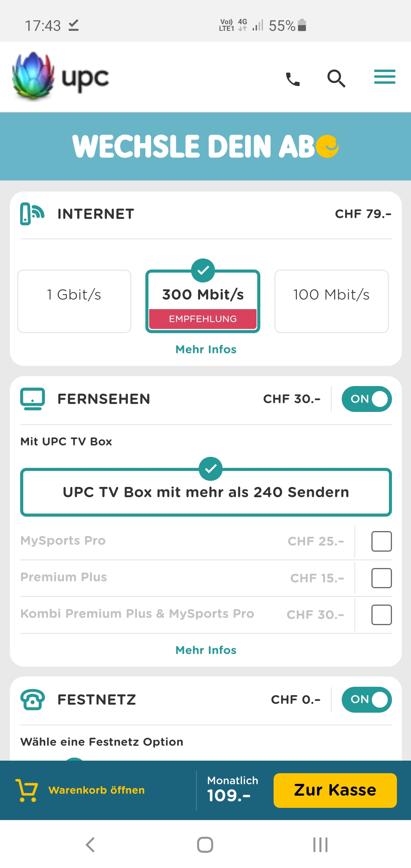Choose the 100 Mbit/s speed option

[331, 301]
